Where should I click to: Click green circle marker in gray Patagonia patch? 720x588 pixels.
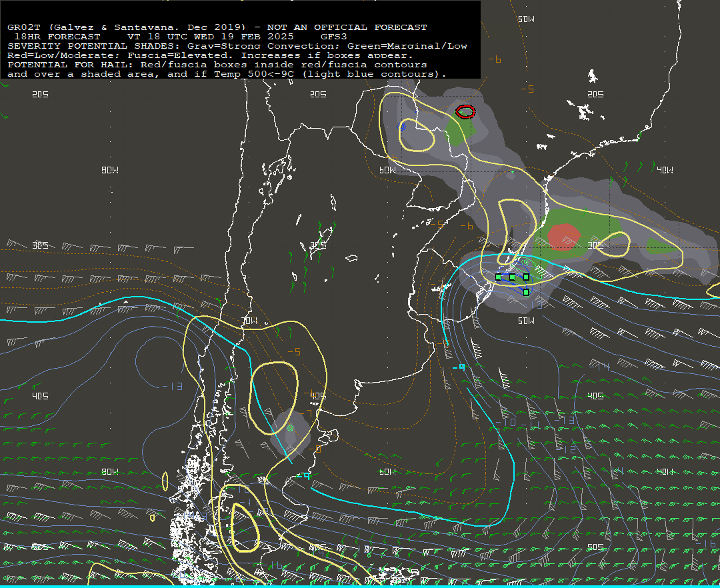290,428
